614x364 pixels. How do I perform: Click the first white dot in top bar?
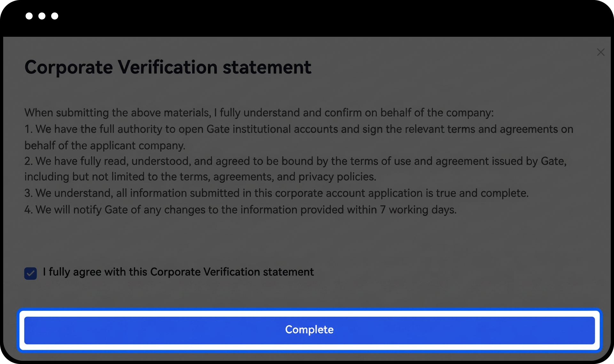coord(29,16)
